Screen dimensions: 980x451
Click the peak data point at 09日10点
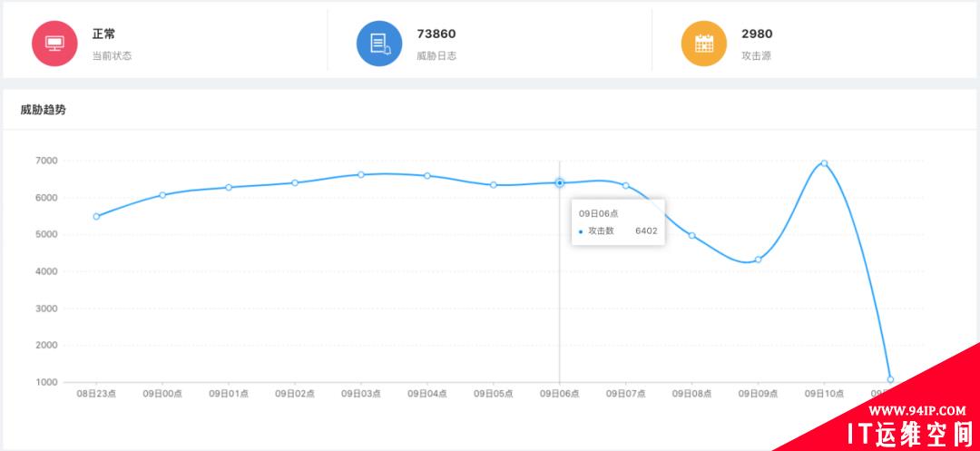pyautogui.click(x=824, y=163)
